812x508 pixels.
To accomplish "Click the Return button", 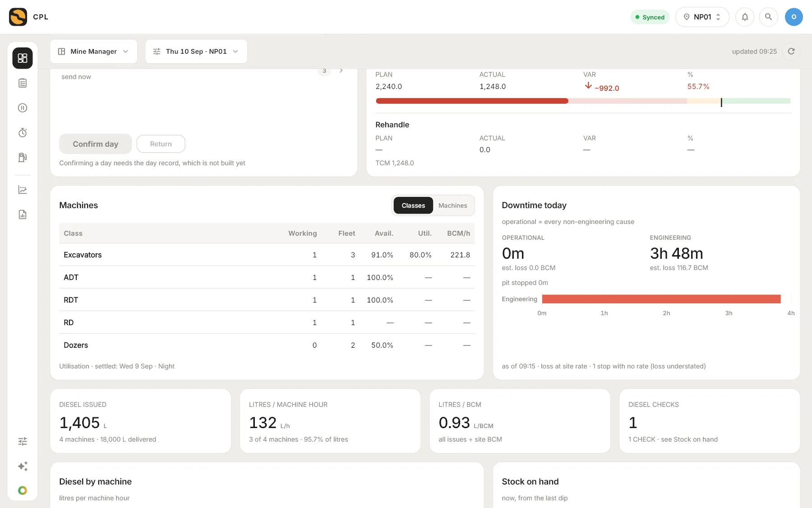I will pyautogui.click(x=161, y=144).
